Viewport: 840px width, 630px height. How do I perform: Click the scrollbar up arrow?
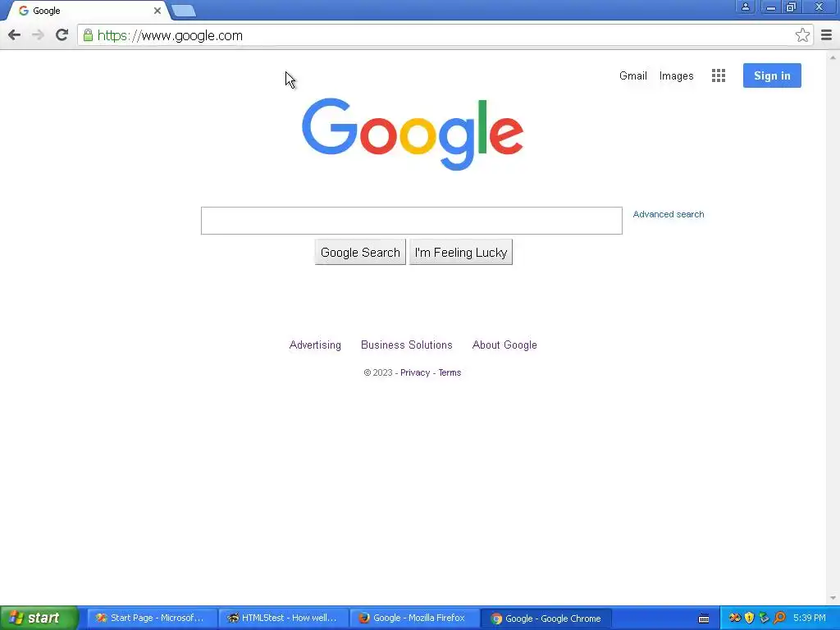tap(833, 57)
